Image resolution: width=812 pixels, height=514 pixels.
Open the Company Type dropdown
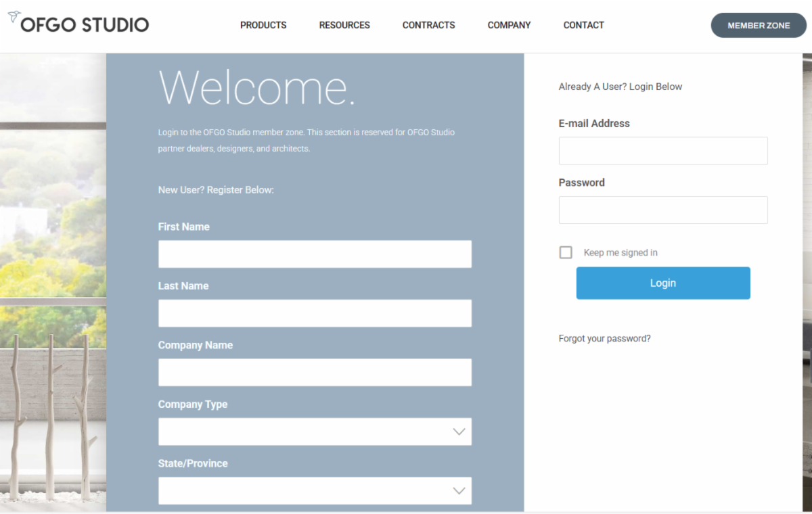315,431
